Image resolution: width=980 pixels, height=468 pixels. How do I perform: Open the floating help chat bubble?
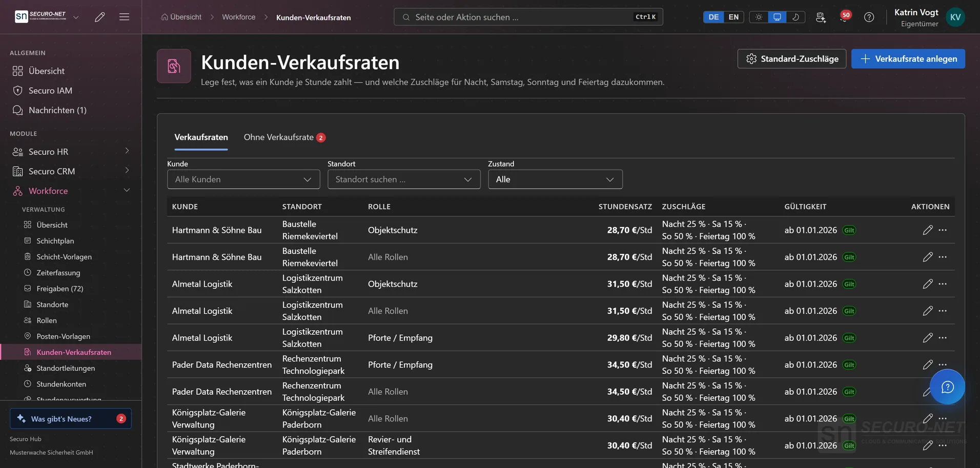click(x=947, y=387)
